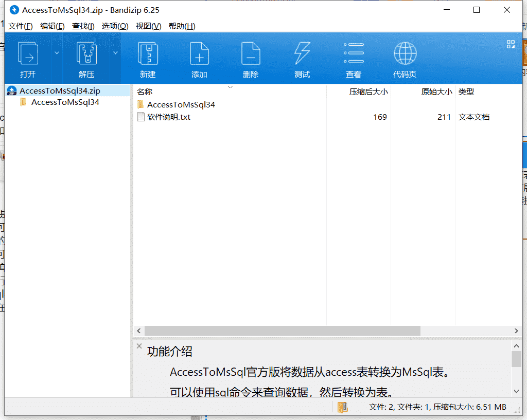The height and width of the screenshot is (420, 527).
Task: Click the archive icon in status bar
Action: (342, 407)
